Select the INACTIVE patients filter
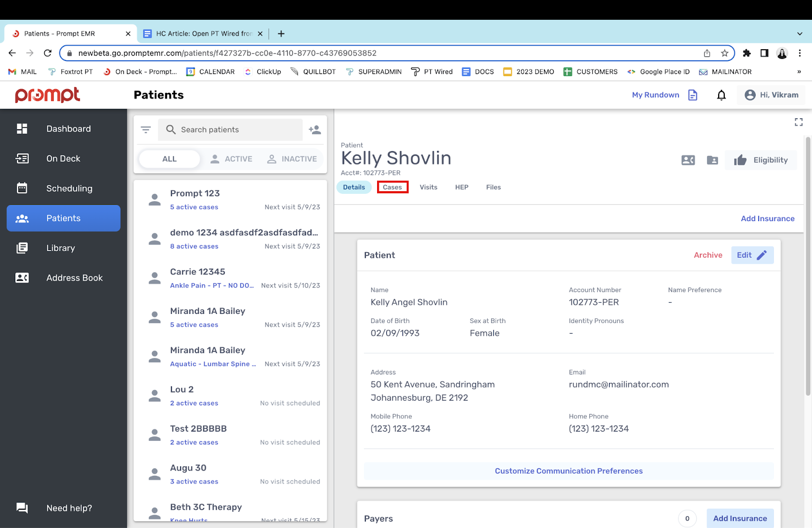The height and width of the screenshot is (528, 812). [x=292, y=159]
